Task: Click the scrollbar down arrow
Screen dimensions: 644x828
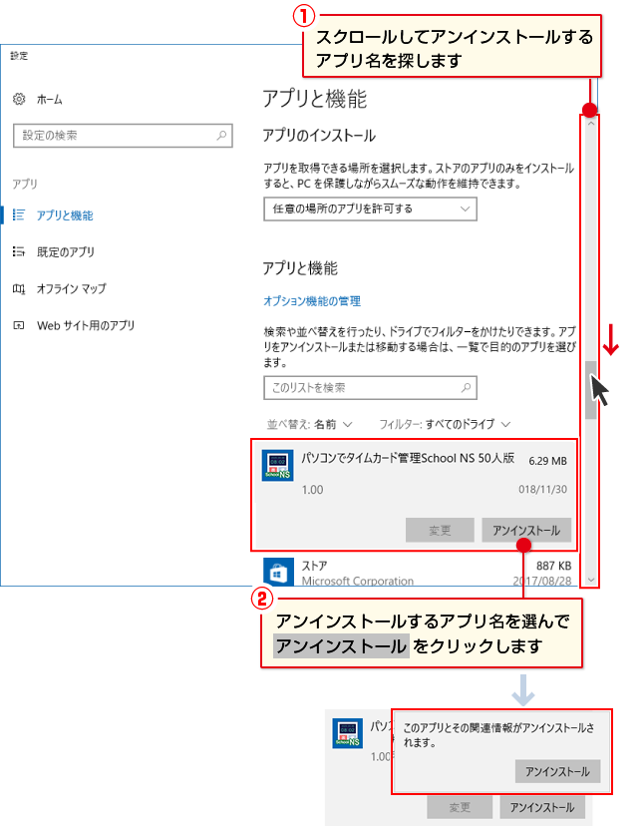Action: pos(591,580)
